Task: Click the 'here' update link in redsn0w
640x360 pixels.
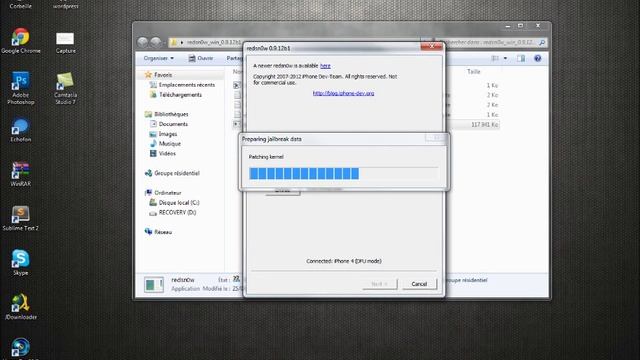Action: (325, 66)
